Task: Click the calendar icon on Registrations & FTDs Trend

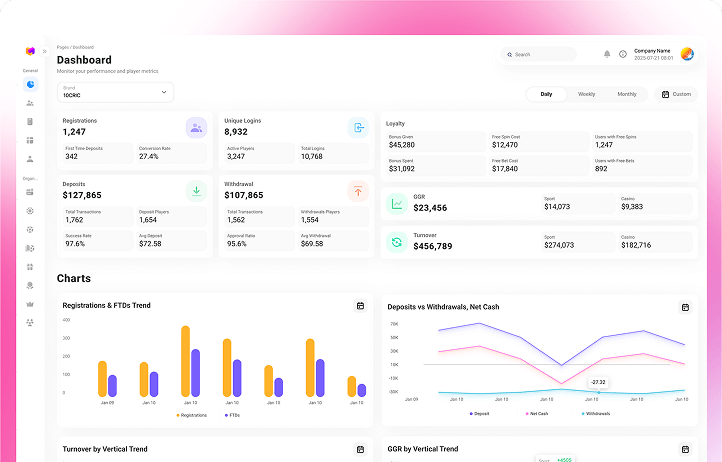Action: (360, 306)
